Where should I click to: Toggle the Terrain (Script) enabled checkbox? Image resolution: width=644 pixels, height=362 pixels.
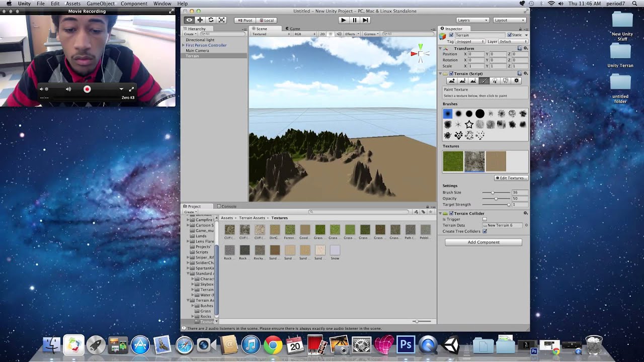(451, 74)
